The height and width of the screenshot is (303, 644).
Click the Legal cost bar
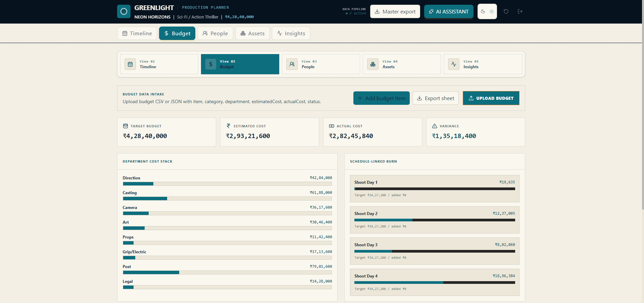tap(227, 287)
